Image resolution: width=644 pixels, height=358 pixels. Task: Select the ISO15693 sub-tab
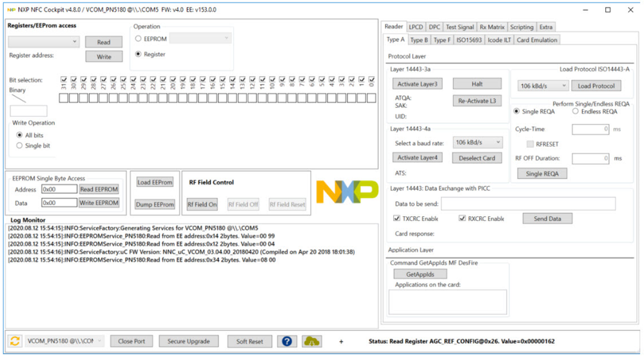point(469,40)
